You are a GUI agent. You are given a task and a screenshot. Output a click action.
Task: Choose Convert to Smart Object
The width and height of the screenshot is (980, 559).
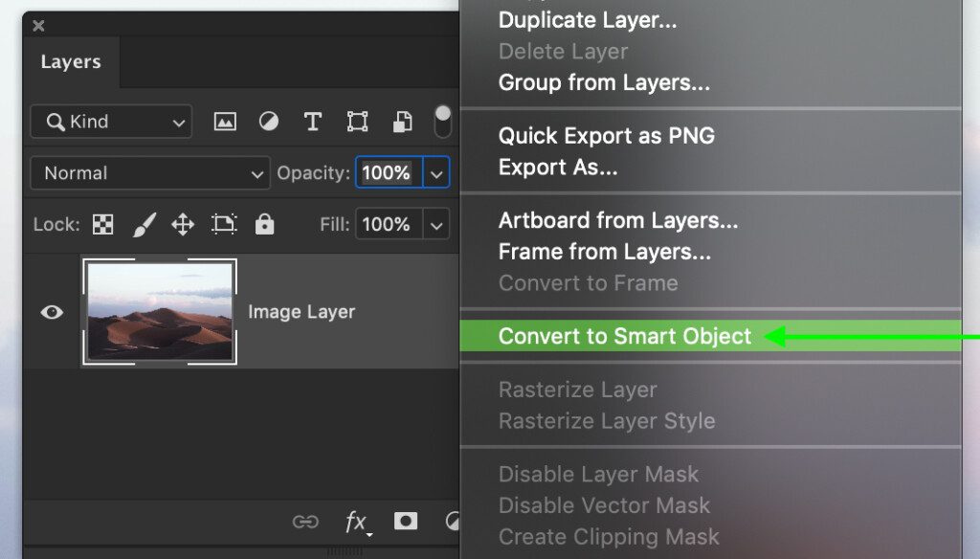[x=625, y=336]
